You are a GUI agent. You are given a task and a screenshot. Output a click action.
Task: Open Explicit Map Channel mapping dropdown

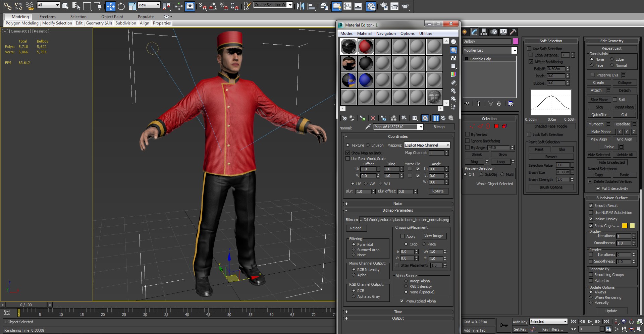[x=427, y=145]
